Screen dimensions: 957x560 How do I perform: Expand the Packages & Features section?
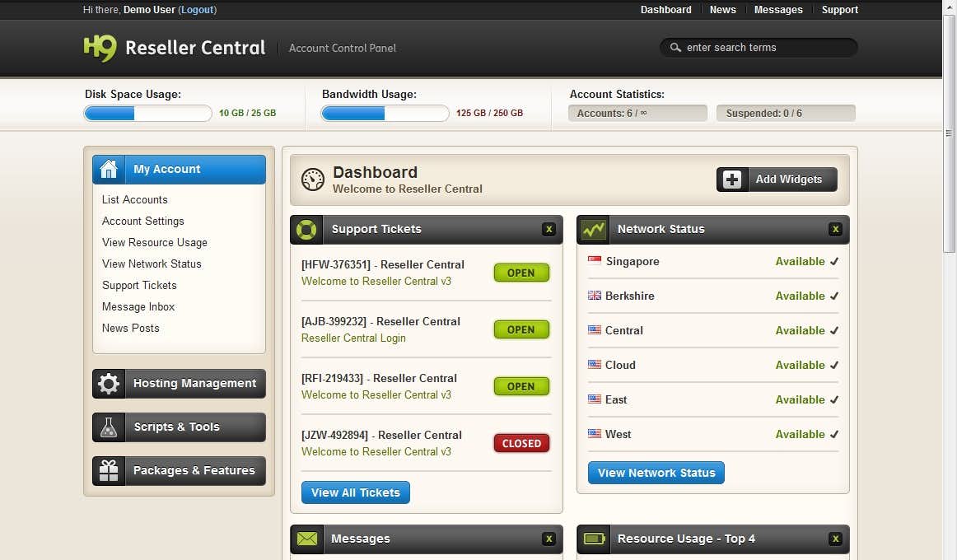coord(194,471)
